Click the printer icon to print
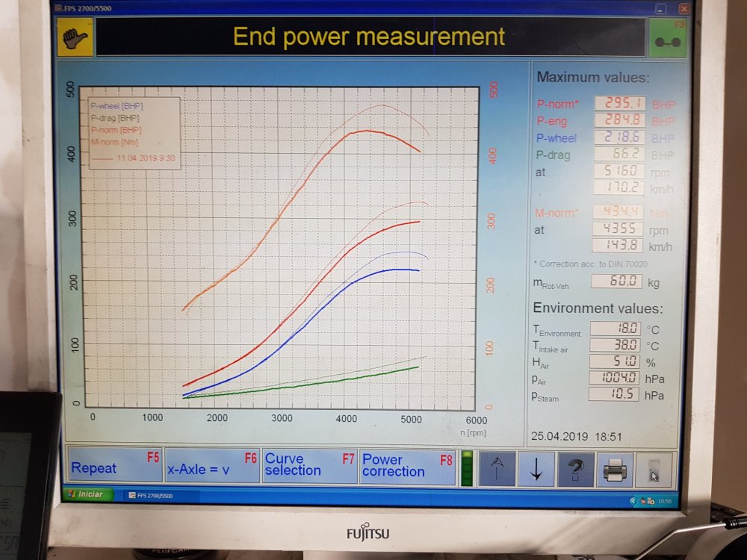Screen dimensions: 747x560 (615, 470)
